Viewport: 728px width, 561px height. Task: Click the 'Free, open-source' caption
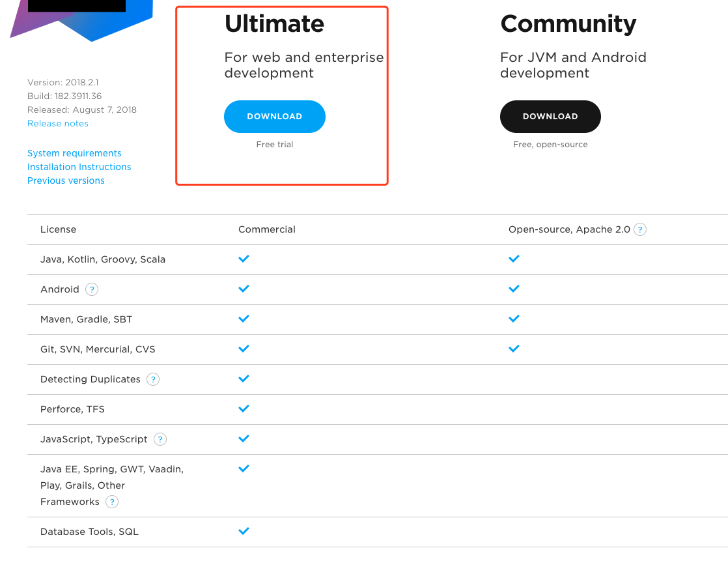click(550, 145)
